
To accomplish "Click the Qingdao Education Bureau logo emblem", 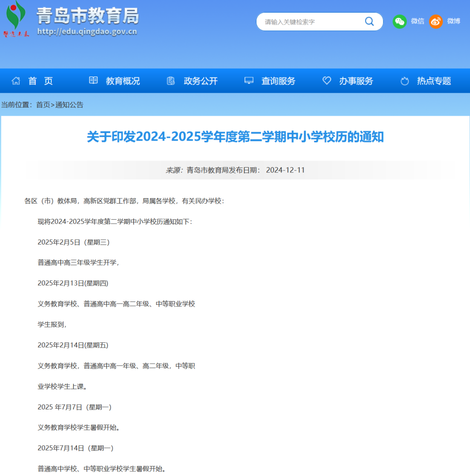I will point(16,19).
